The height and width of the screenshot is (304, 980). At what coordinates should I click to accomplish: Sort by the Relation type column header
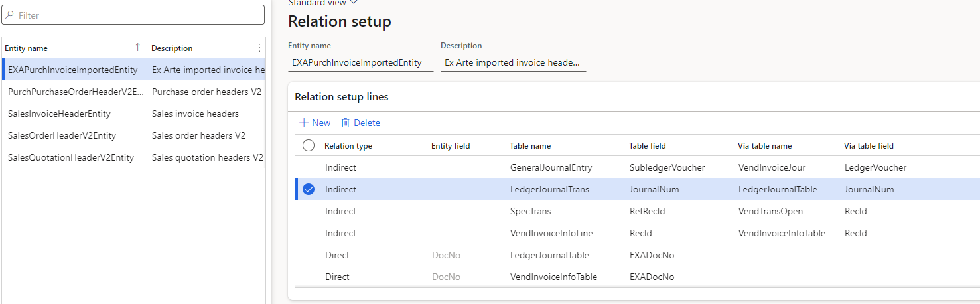[348, 146]
